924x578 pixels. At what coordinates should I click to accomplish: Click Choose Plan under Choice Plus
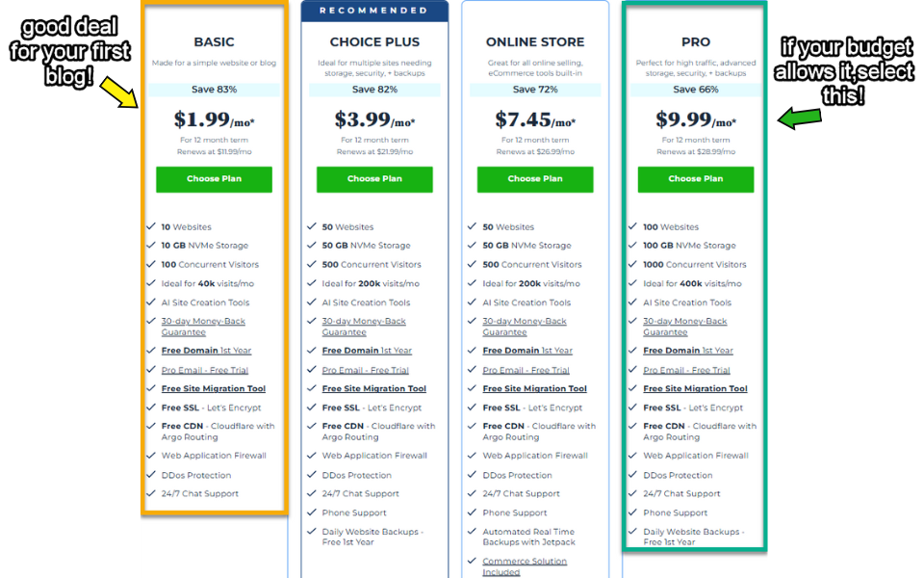click(x=374, y=179)
